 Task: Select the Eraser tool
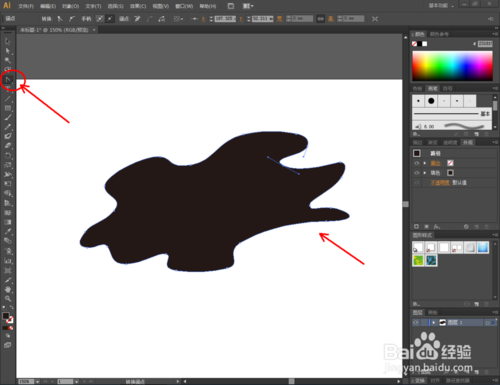8,146
